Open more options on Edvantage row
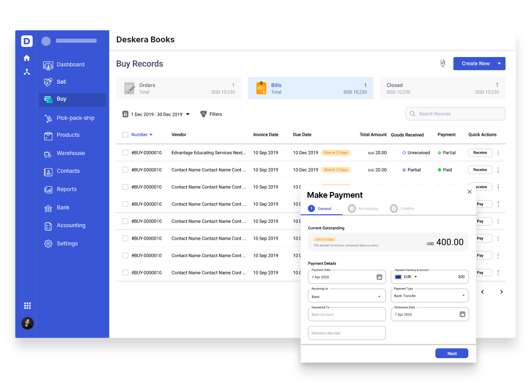 (498, 153)
